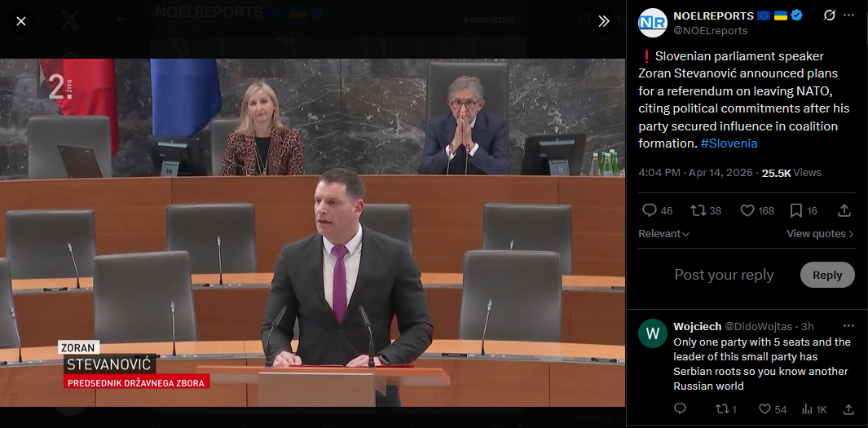Image resolution: width=868 pixels, height=428 pixels.
Task: Like the post showing 168 likes
Action: (x=757, y=210)
